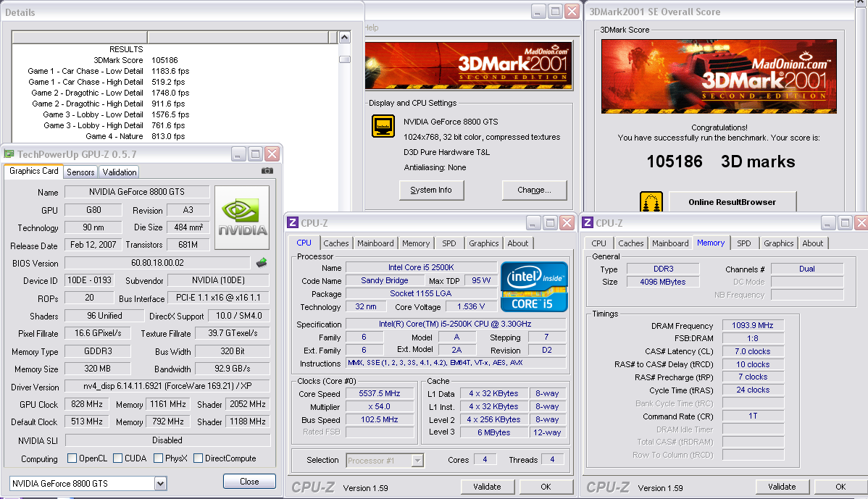Click the Core Speed value 5537.5 MHz

[x=379, y=393]
